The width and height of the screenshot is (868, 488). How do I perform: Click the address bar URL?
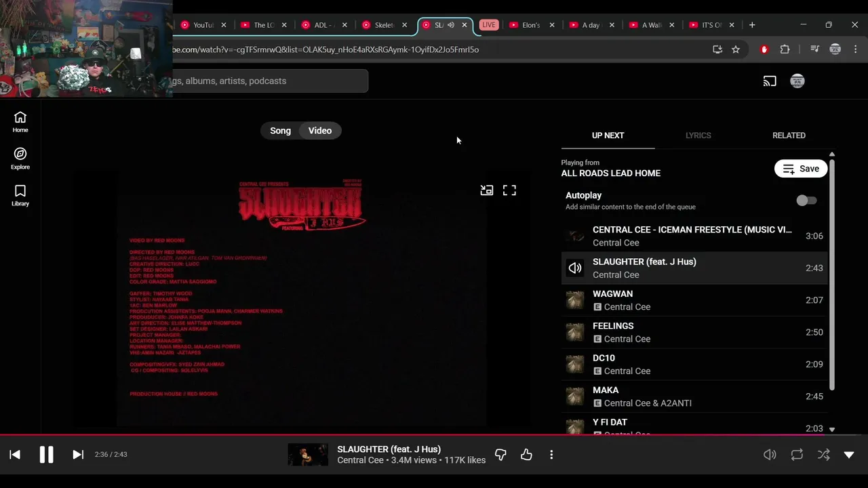[325, 49]
